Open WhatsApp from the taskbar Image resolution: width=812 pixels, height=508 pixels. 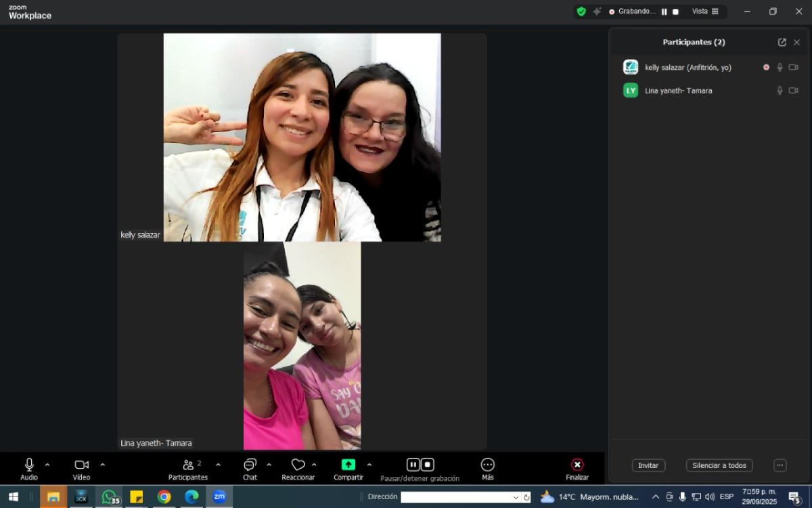(x=108, y=496)
